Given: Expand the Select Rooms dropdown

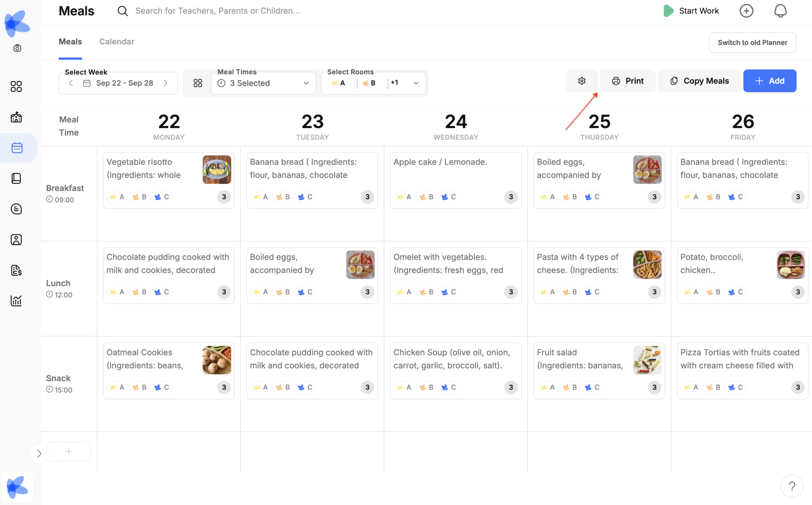Looking at the screenshot, I should pyautogui.click(x=416, y=83).
